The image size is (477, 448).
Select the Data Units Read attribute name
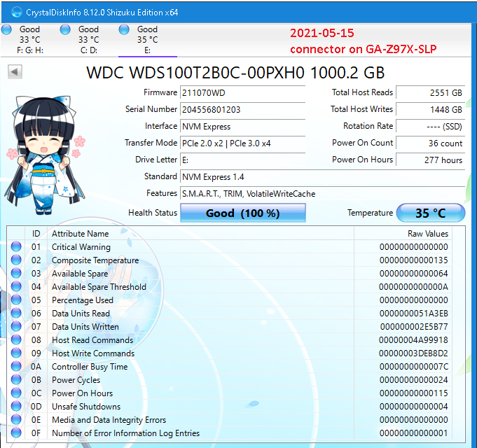pos(81,314)
